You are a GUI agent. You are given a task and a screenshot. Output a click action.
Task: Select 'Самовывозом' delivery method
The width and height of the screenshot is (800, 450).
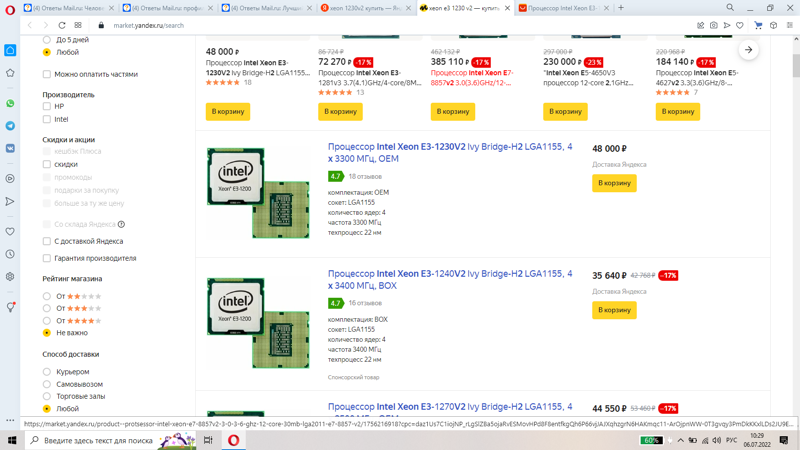point(46,384)
